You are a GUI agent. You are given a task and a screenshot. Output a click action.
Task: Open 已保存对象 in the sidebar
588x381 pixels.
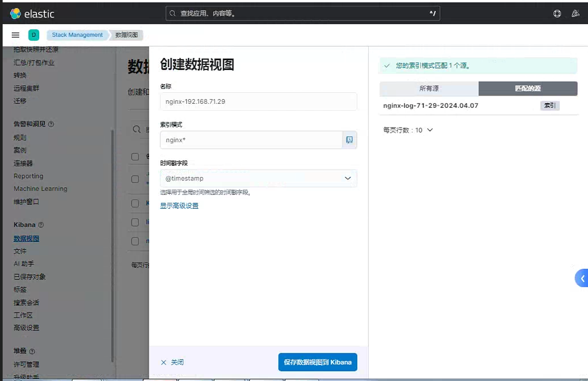coord(29,277)
